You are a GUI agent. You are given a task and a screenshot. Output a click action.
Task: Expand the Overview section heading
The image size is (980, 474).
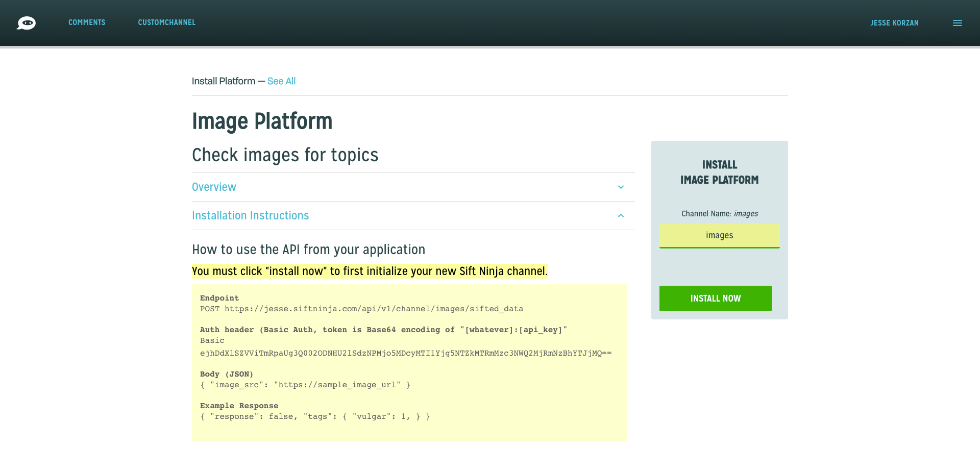(x=214, y=187)
